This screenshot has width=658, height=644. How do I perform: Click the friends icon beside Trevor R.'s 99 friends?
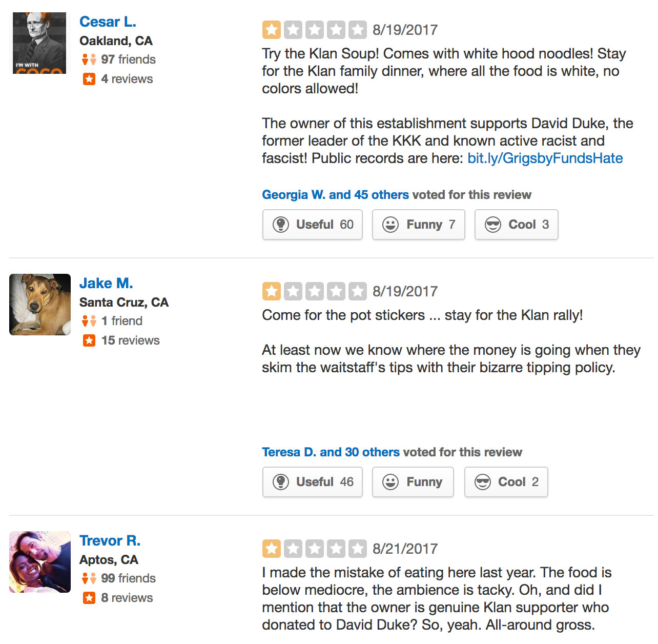coord(89,578)
